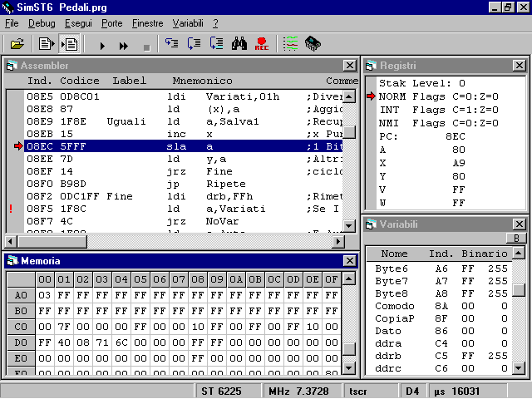Viewport: 532px width, 399px height.
Task: Select assembler line 08F0 jp Ripete
Action: [x=183, y=184]
